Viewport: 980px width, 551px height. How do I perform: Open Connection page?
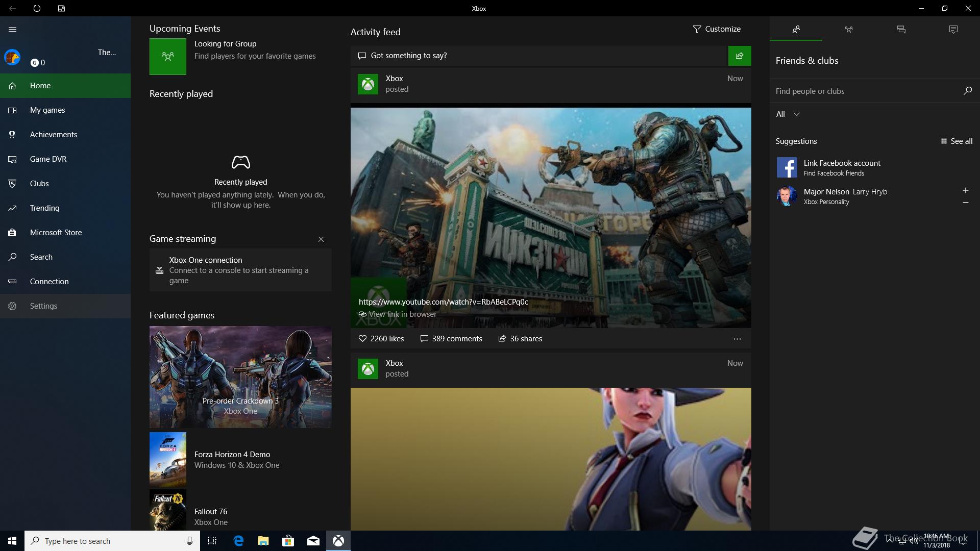tap(65, 282)
